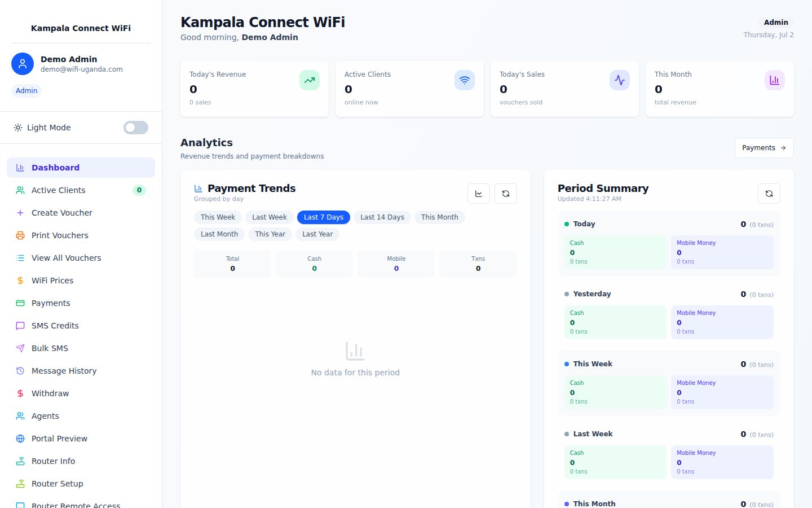The image size is (812, 508).
Task: Switch chart type in Payment Trends
Action: pos(479,194)
